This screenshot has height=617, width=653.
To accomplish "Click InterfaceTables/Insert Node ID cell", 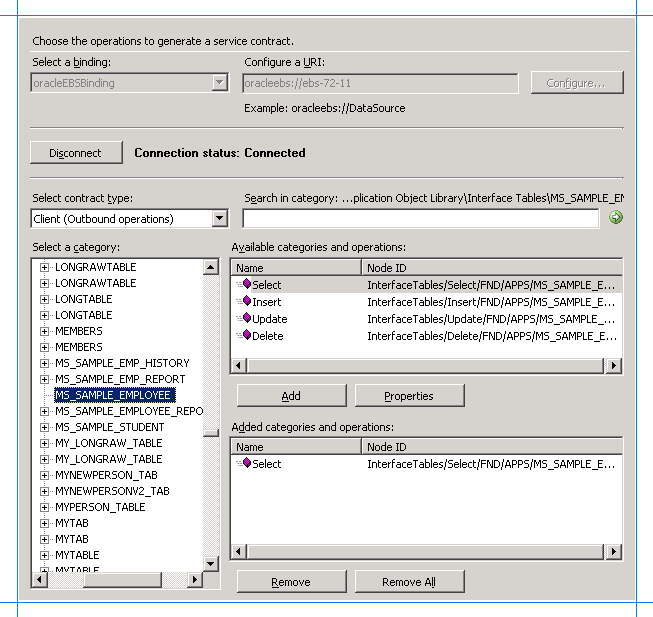I will click(x=491, y=302).
